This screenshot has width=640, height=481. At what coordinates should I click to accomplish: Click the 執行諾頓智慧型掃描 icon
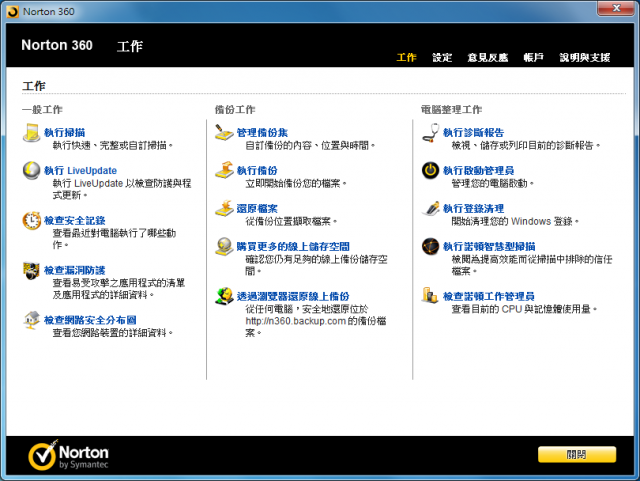coord(431,247)
